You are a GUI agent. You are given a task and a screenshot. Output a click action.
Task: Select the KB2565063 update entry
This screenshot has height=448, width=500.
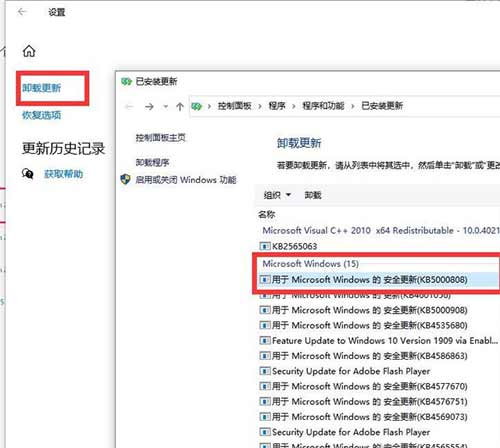coord(294,246)
